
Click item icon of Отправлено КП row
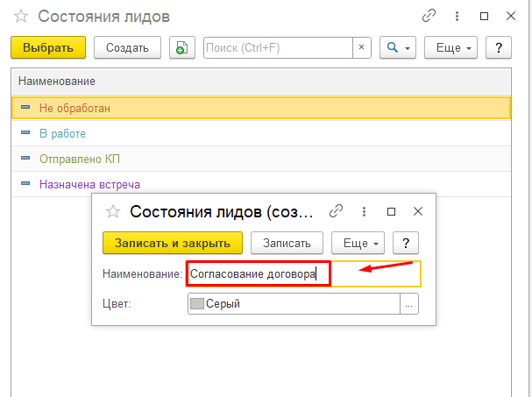[25, 158]
